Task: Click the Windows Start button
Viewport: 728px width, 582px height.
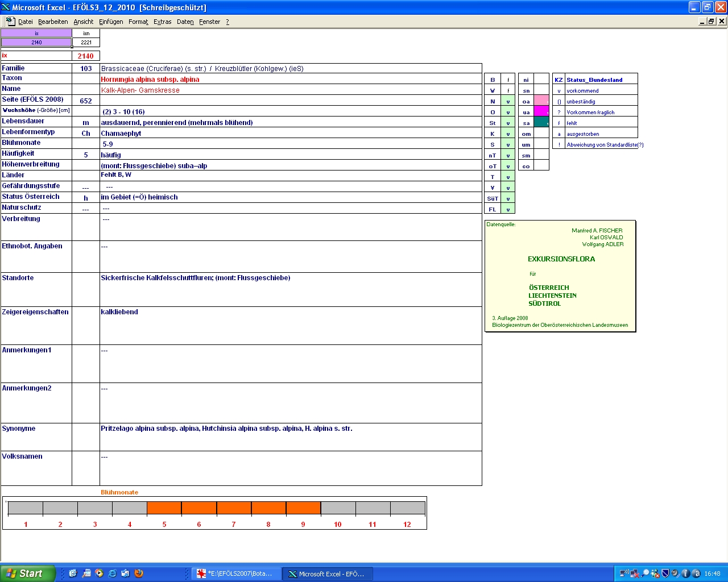Action: tap(28, 573)
